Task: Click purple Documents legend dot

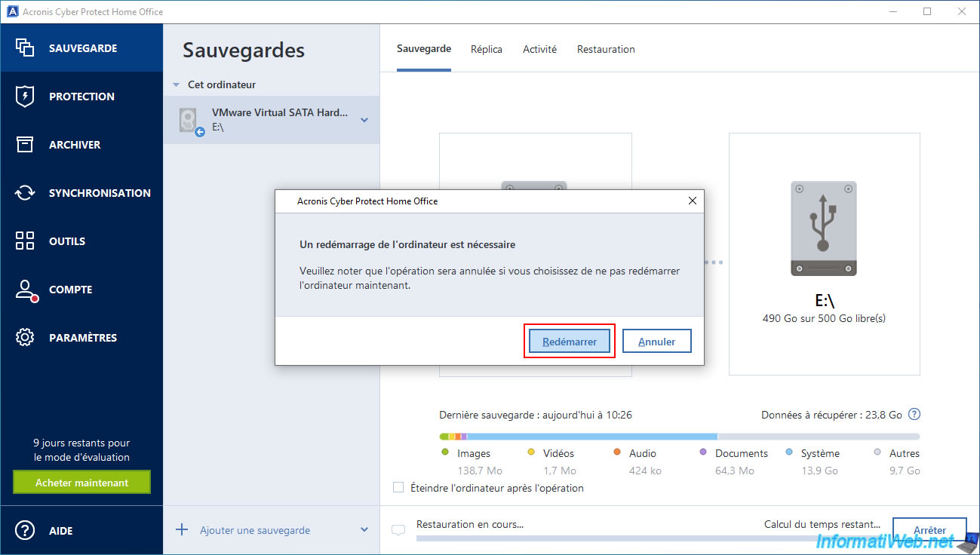Action: [703, 452]
